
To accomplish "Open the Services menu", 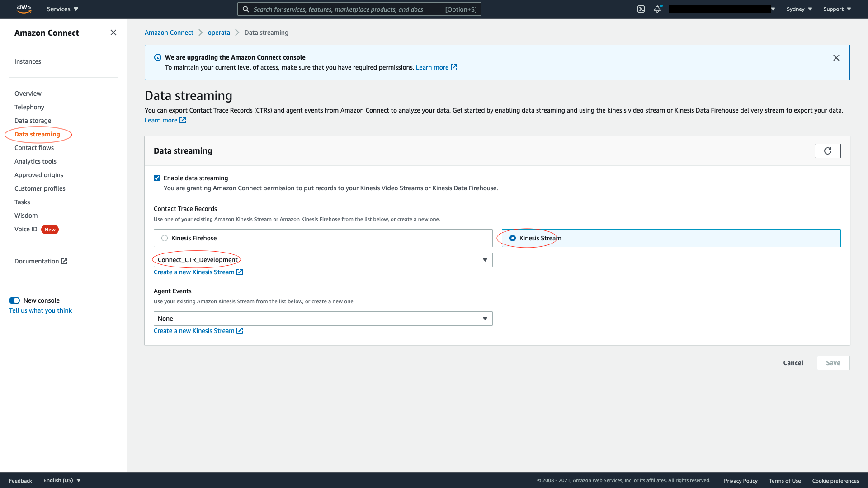I will (62, 9).
